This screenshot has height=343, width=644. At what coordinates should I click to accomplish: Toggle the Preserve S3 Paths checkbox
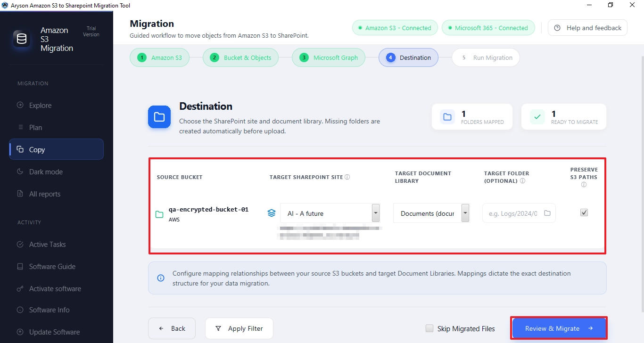point(584,212)
